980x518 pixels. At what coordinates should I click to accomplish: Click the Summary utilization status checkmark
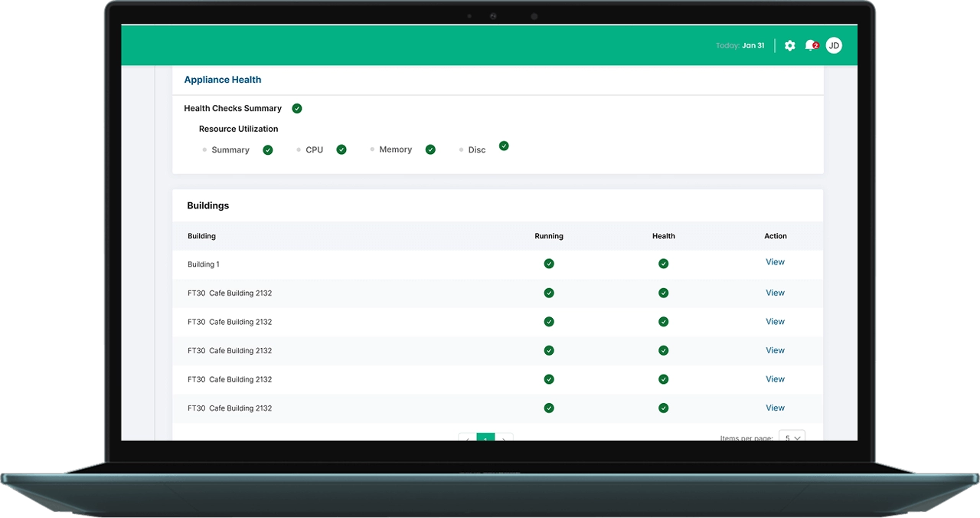pyautogui.click(x=268, y=150)
